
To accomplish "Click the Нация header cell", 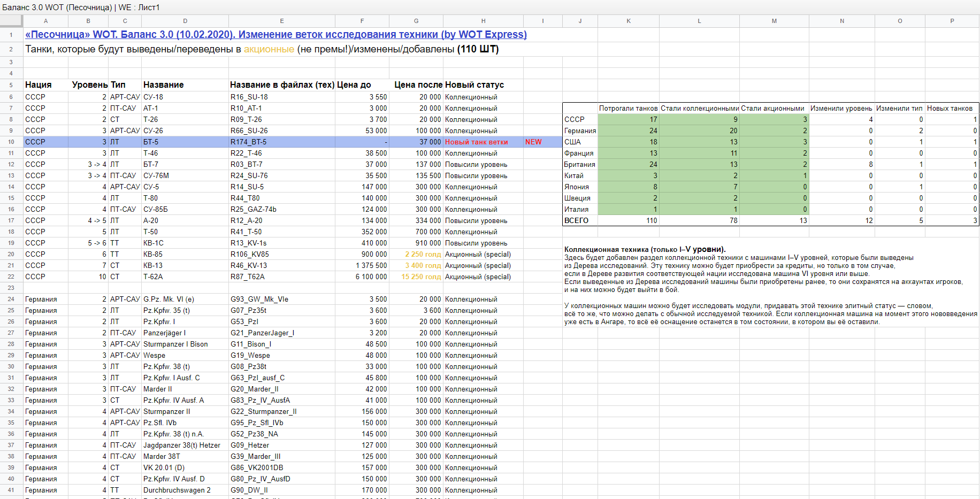I will point(46,85).
